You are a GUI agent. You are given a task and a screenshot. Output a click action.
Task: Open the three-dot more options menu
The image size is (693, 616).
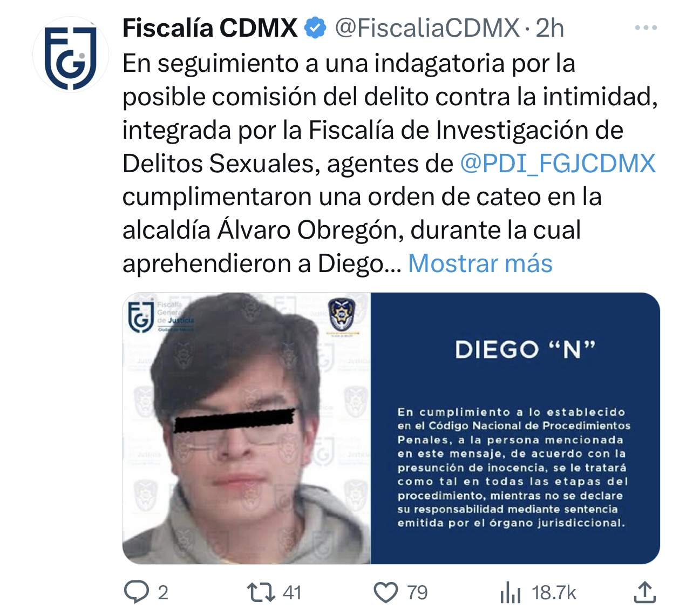646,28
